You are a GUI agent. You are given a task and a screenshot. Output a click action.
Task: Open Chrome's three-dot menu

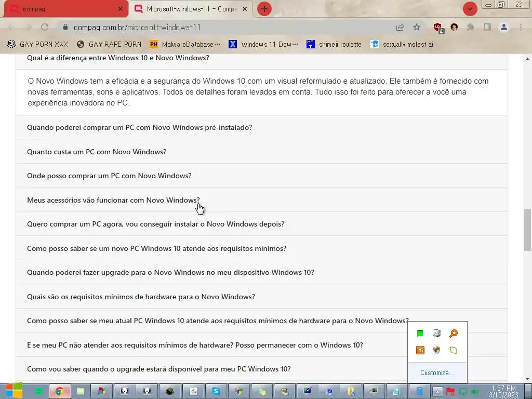pyautogui.click(x=521, y=27)
